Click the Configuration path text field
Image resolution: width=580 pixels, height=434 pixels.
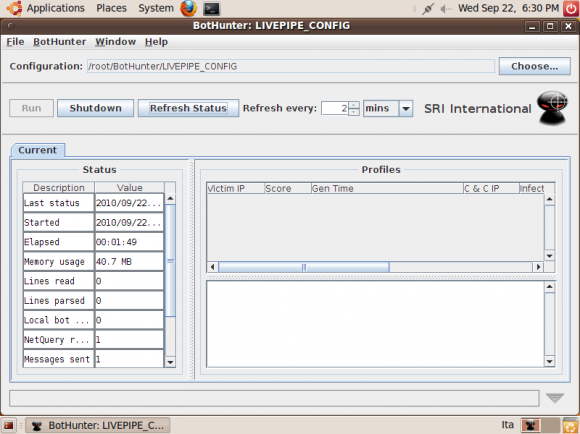(291, 66)
